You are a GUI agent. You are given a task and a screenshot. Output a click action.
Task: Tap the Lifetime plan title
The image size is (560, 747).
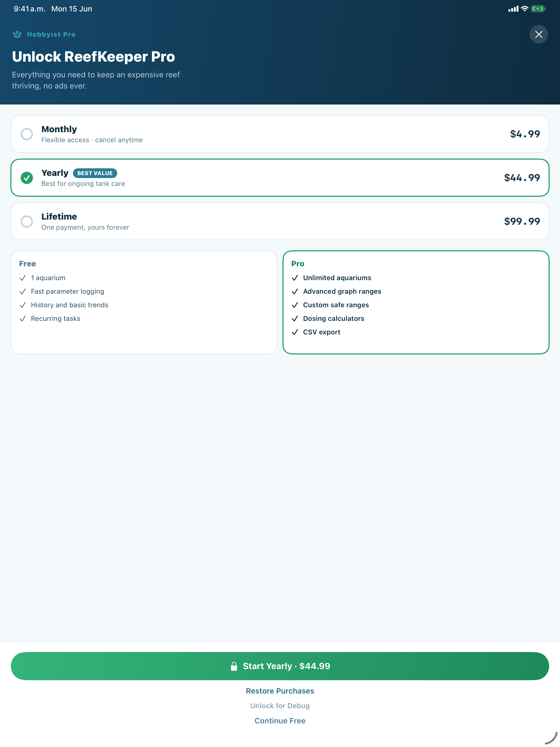(59, 216)
